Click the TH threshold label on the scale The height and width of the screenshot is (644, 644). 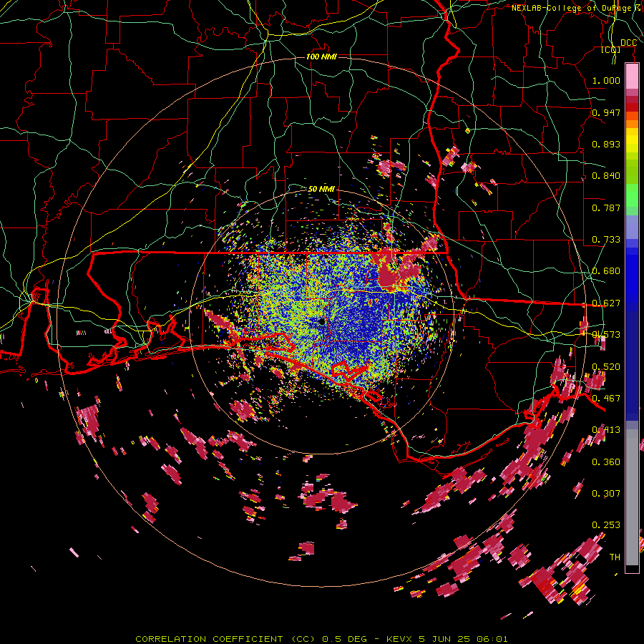[615, 557]
